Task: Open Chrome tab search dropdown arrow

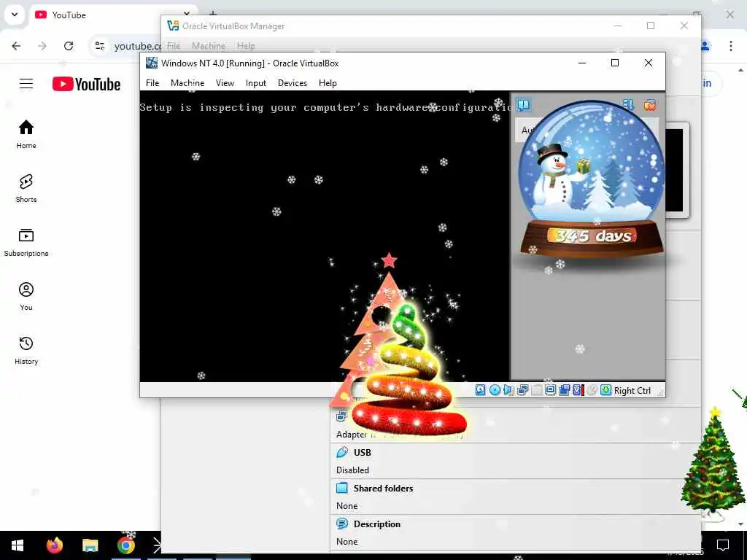Action: click(15, 15)
